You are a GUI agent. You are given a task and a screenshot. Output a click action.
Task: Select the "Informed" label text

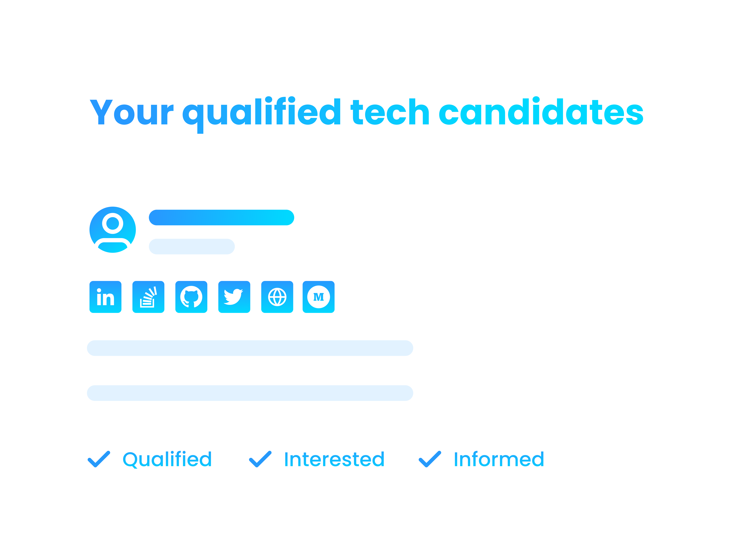499,459
